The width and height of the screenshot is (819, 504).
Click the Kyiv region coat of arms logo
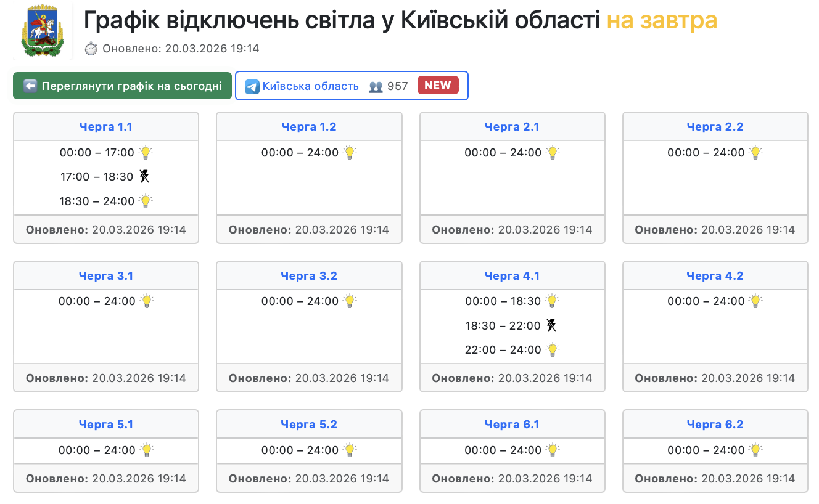pos(43,33)
